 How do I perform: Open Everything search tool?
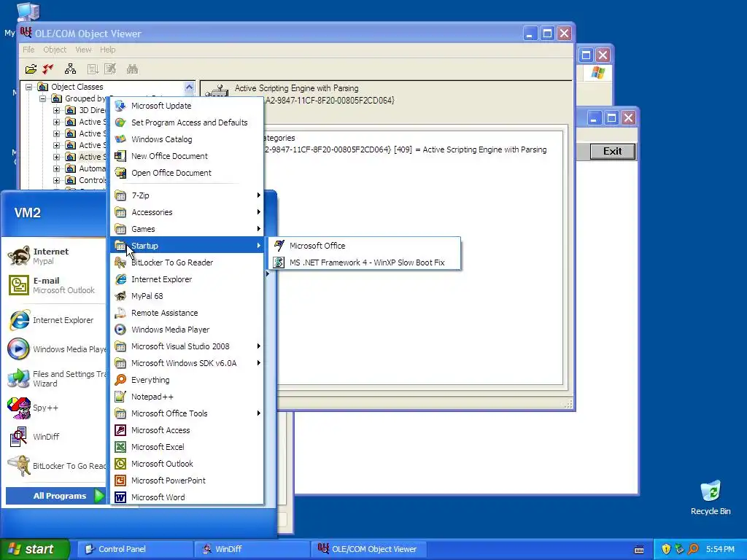[187, 379]
